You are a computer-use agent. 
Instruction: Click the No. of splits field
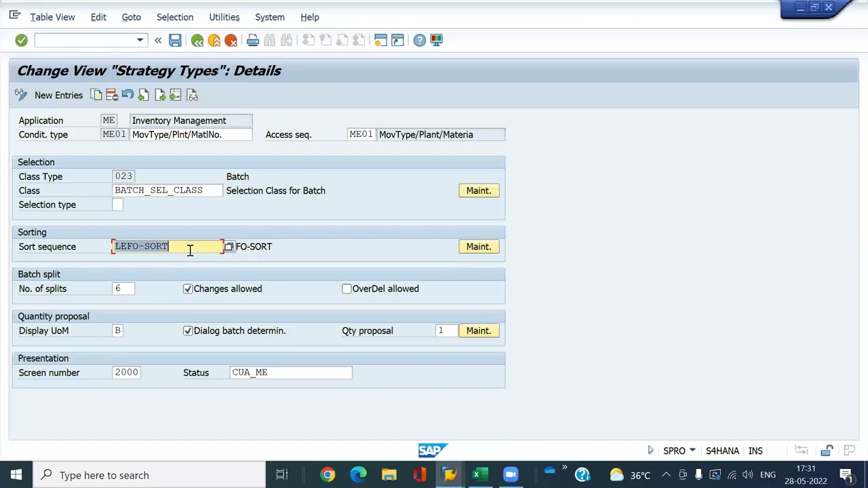click(x=123, y=289)
